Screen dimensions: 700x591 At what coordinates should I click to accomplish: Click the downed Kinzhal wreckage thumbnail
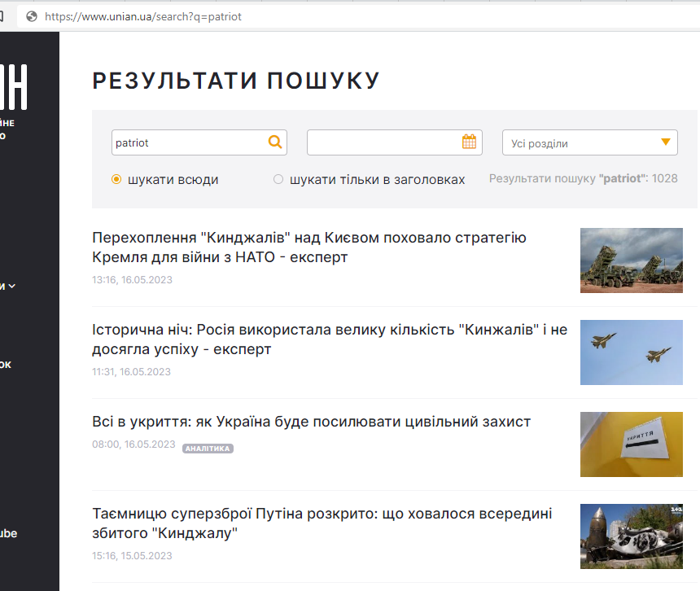coord(631,536)
